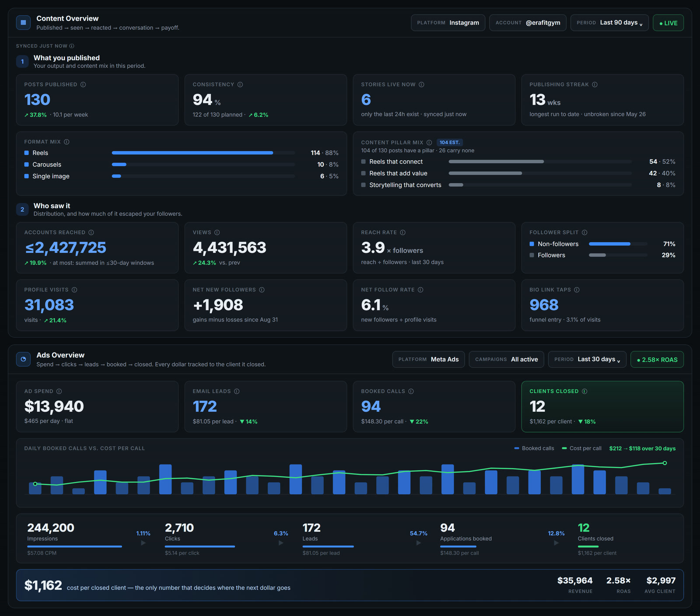Open info icon beside Email Leads
Viewport: 700px width, 616px height.
point(237,391)
